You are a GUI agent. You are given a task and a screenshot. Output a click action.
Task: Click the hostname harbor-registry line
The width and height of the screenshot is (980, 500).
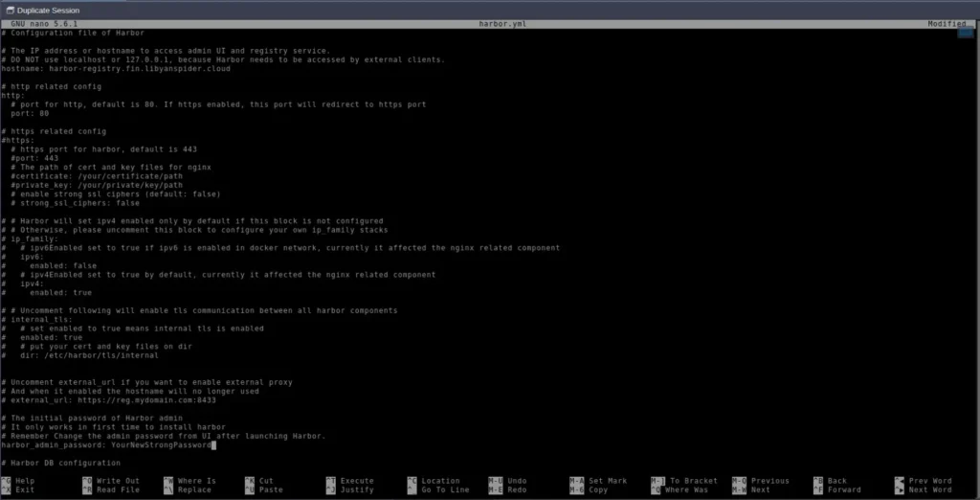coord(115,69)
